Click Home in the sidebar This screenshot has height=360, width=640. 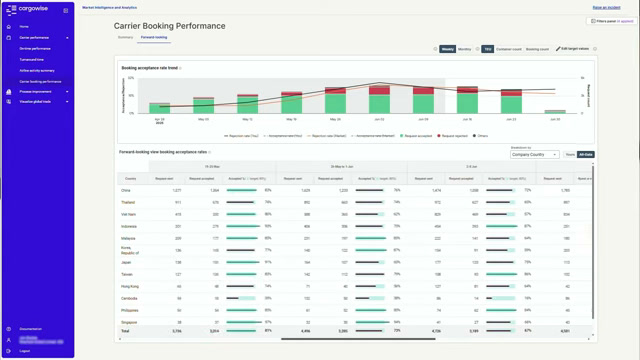coord(24,27)
